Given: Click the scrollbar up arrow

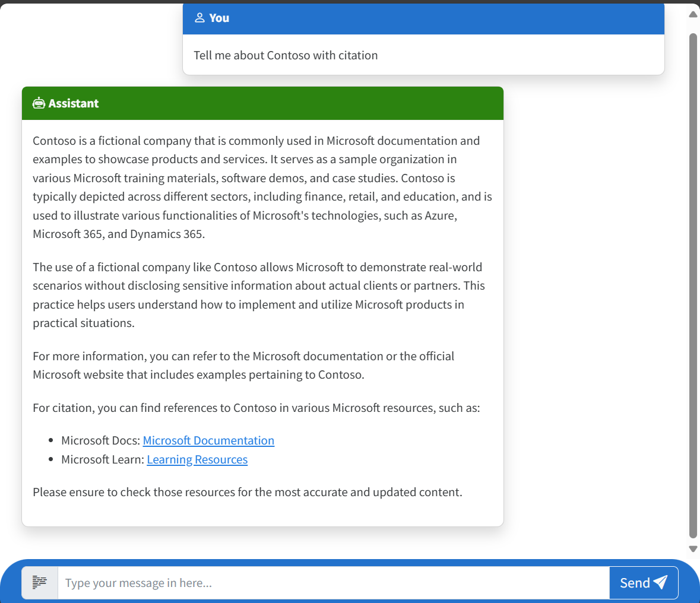Looking at the screenshot, I should coord(693,14).
